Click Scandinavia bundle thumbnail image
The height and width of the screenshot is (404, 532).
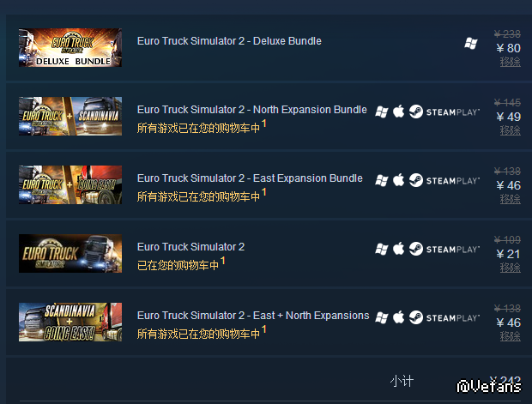pos(70,116)
